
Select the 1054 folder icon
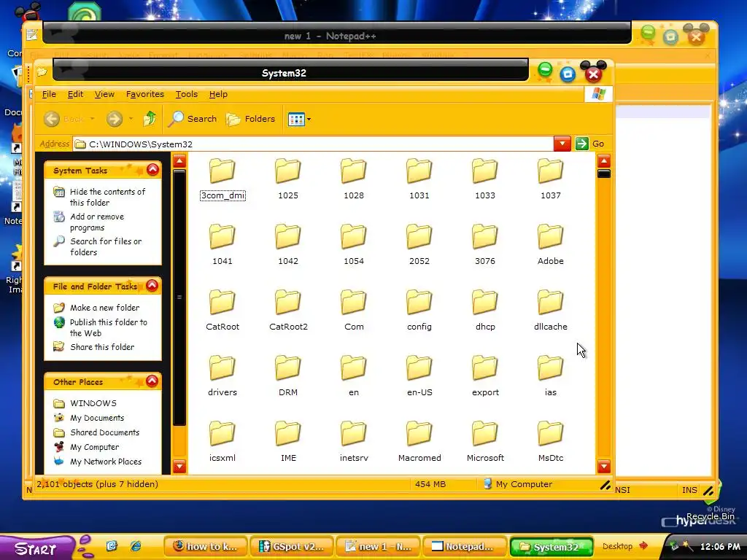pyautogui.click(x=354, y=237)
